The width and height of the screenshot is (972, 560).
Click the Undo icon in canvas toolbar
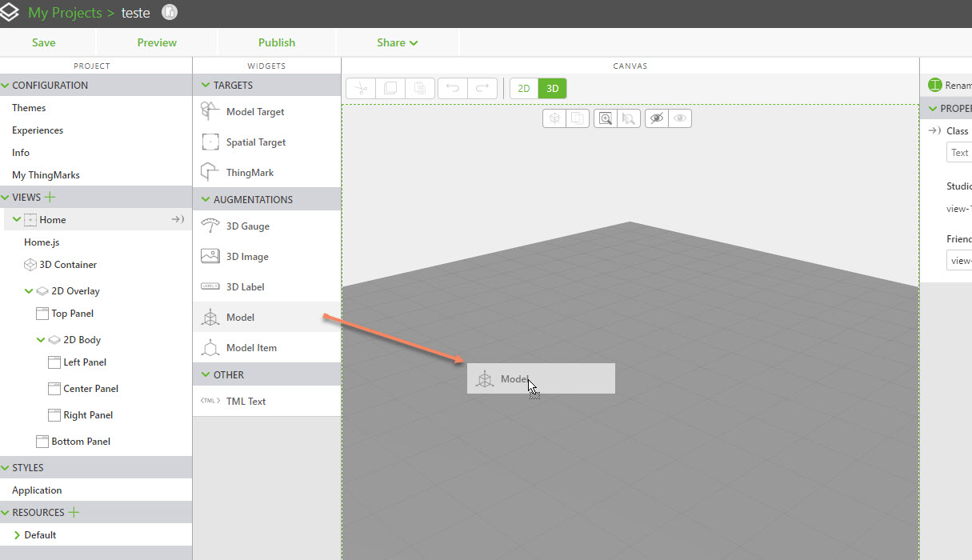(x=453, y=88)
